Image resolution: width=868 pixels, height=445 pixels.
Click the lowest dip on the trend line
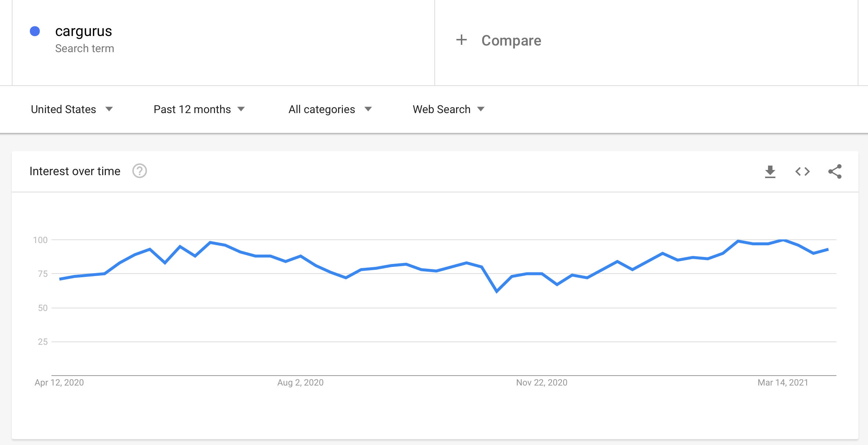(x=496, y=292)
